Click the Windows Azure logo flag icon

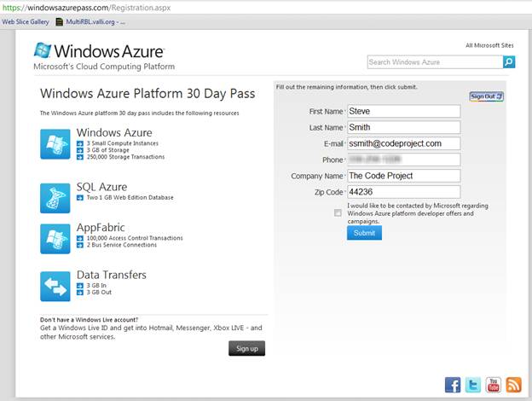(43, 50)
